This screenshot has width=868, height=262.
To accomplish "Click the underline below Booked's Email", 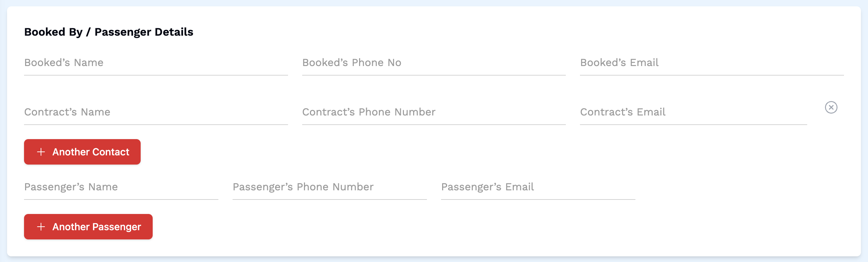I will click(711, 75).
